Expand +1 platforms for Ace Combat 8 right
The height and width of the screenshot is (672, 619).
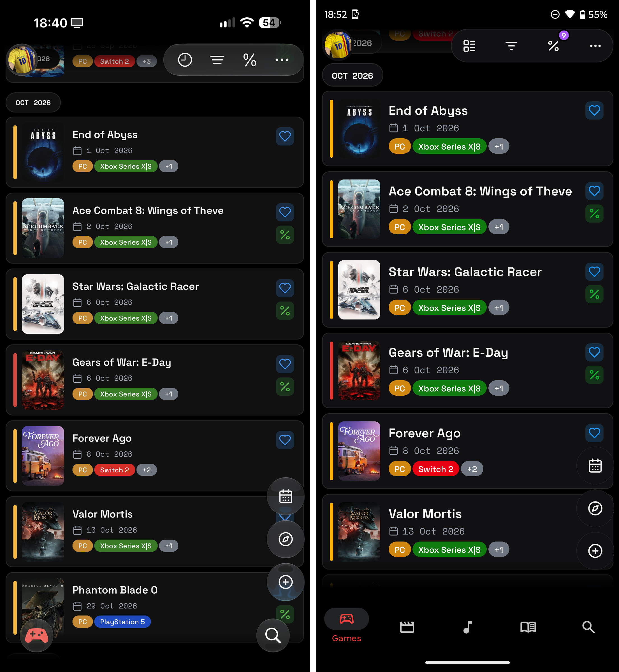pyautogui.click(x=499, y=227)
